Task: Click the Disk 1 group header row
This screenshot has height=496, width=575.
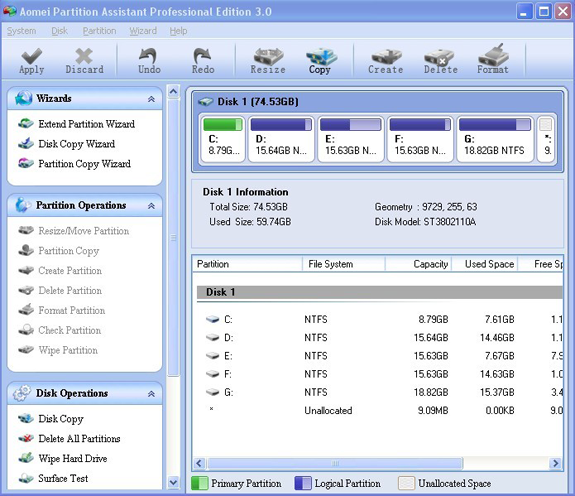Action: click(379, 293)
